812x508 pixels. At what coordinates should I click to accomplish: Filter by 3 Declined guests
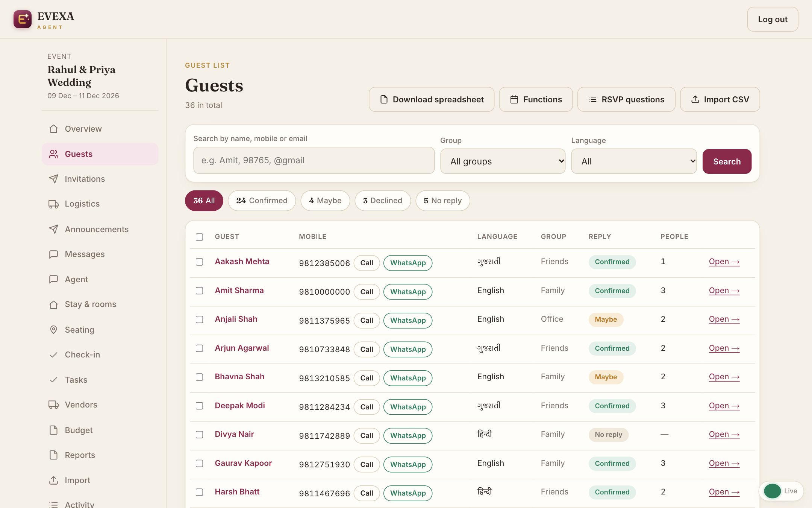[x=383, y=201]
